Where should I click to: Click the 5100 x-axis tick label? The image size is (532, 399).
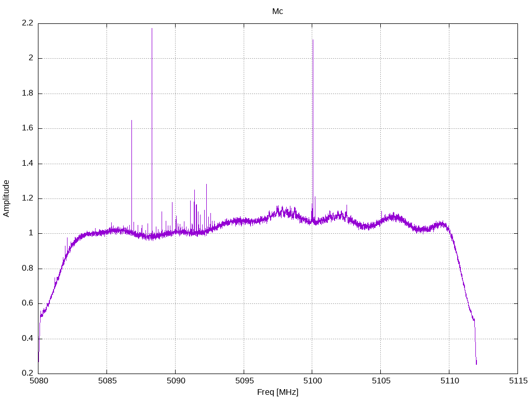point(312,381)
